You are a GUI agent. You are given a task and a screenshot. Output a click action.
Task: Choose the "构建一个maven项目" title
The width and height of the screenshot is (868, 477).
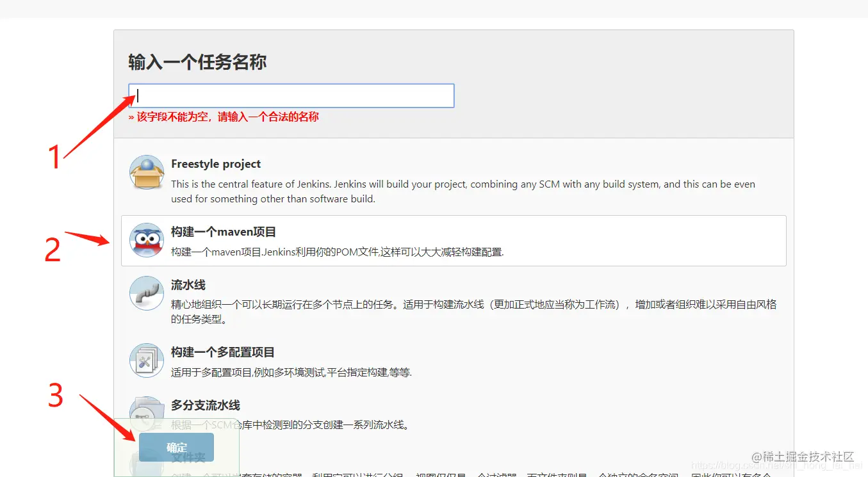click(224, 232)
